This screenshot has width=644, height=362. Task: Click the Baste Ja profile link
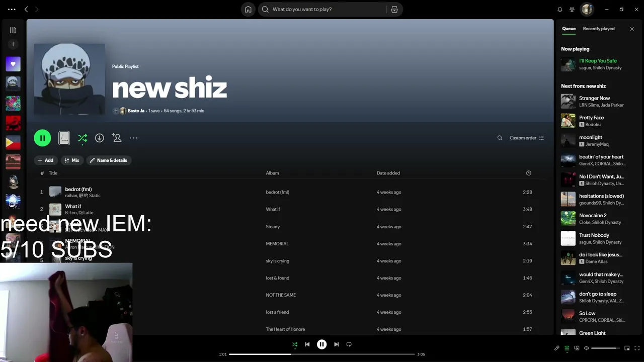point(136,111)
